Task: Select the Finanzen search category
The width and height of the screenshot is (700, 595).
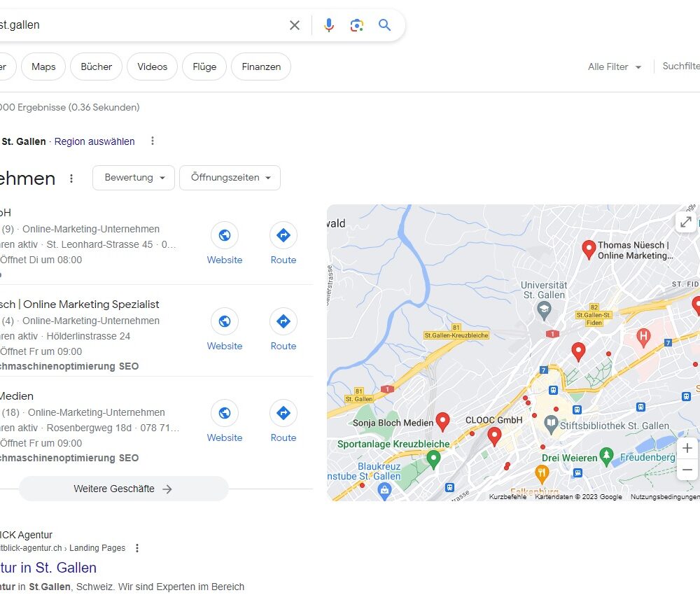Action: tap(261, 66)
